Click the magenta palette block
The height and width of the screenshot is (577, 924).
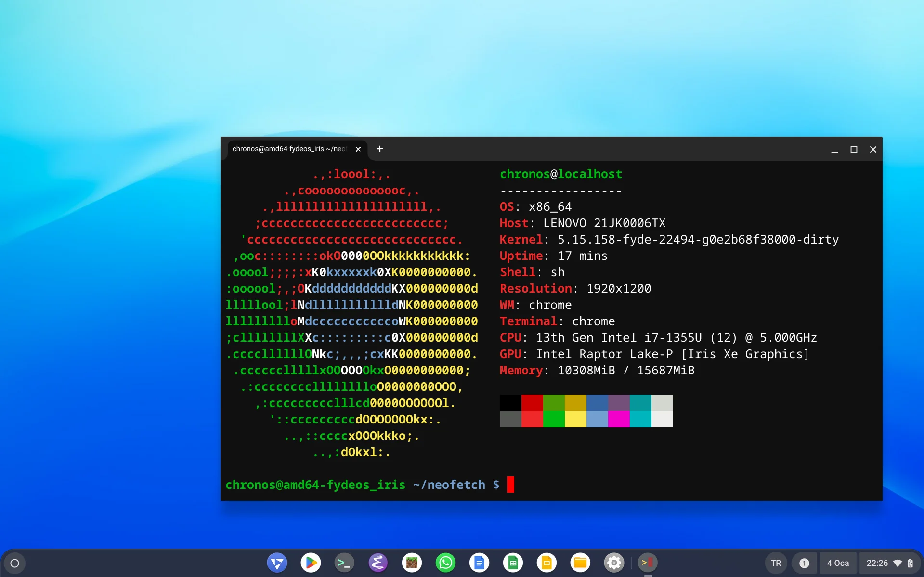pyautogui.click(x=619, y=419)
